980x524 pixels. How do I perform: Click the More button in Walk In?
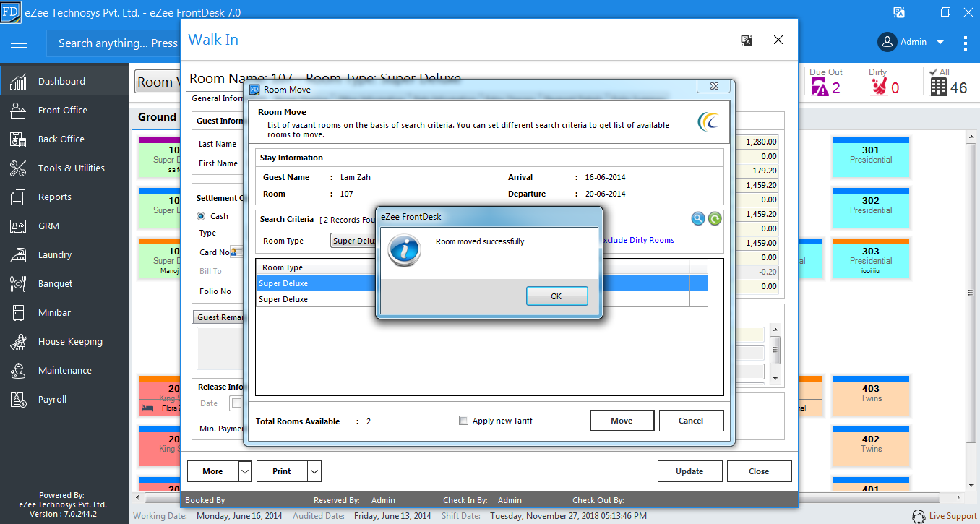click(212, 471)
